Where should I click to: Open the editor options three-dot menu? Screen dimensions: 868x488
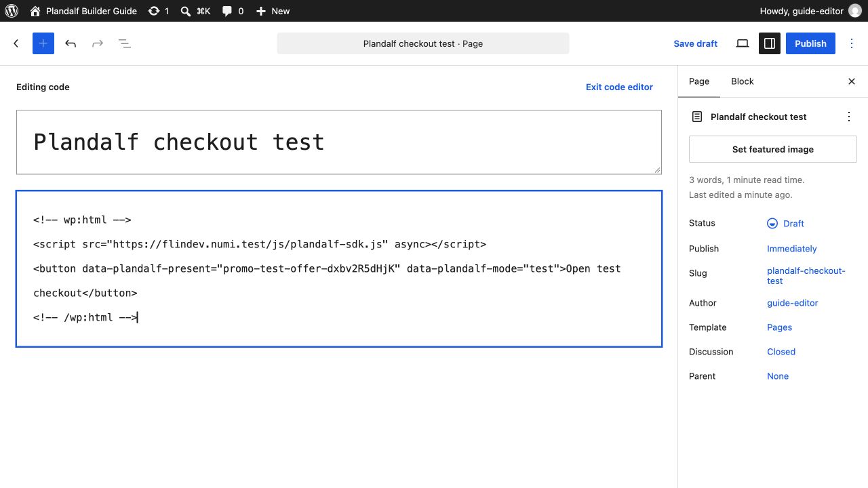(x=852, y=43)
